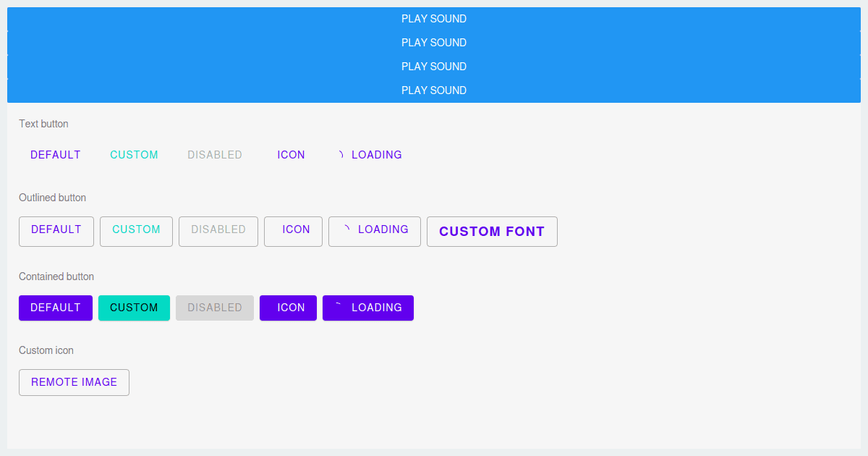Tap the third PLAY SOUND button
868x456 pixels.
point(434,66)
